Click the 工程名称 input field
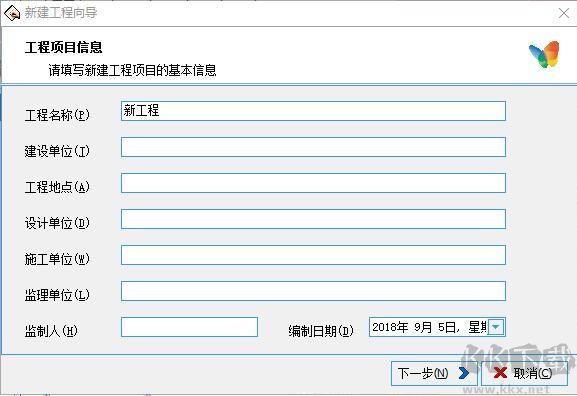577x396 pixels. [x=313, y=111]
